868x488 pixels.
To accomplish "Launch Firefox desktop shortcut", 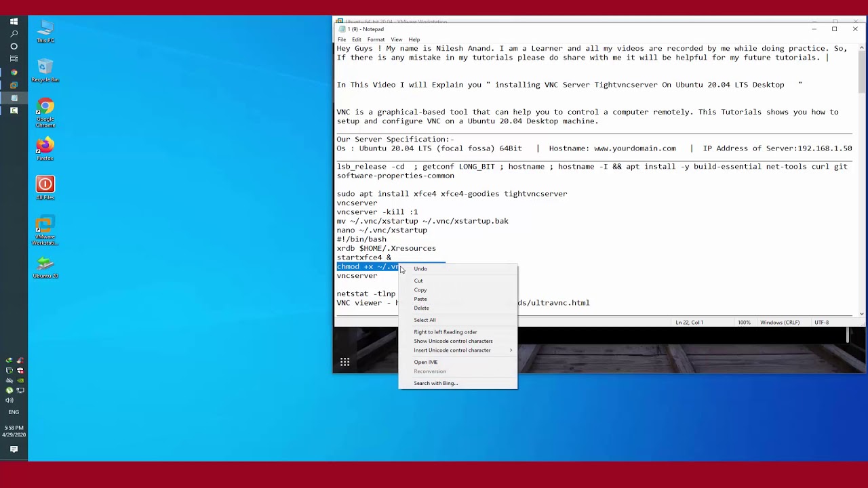I will [x=45, y=149].
